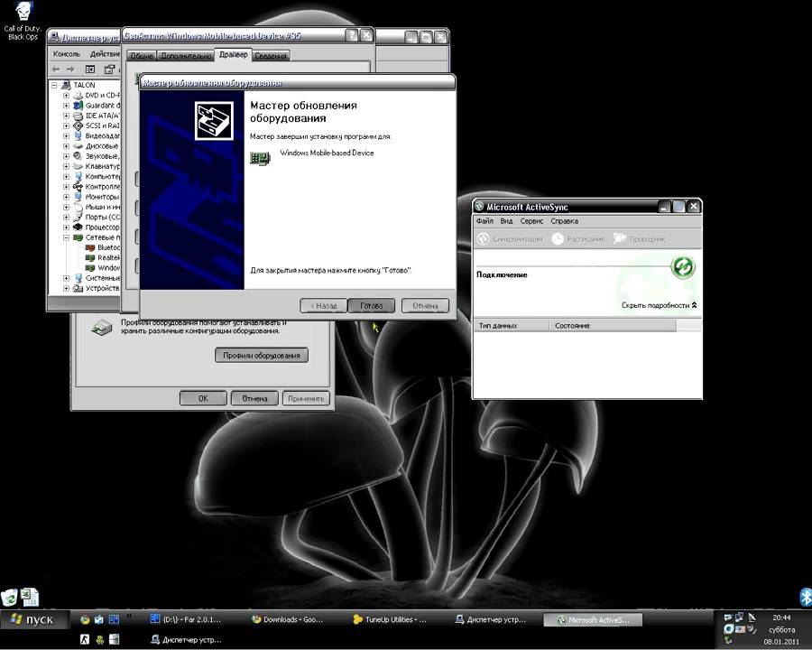
Task: Collapse the TALON root node
Action: 54,85
